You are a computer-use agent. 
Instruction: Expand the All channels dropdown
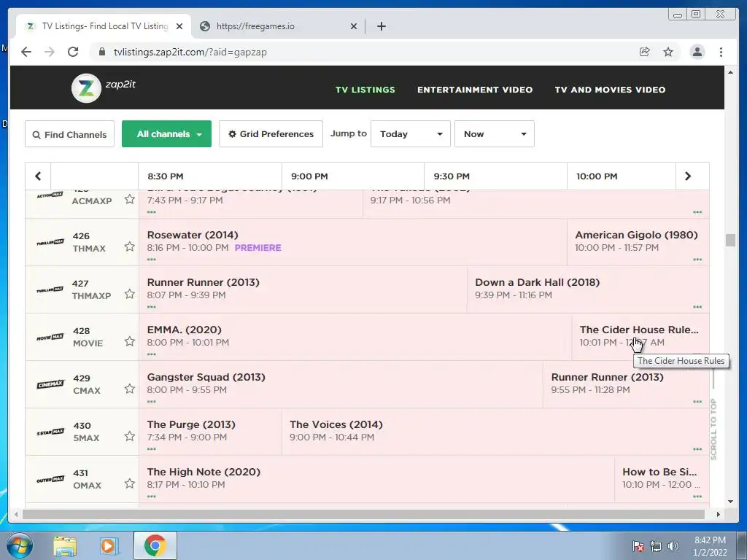[x=166, y=134]
